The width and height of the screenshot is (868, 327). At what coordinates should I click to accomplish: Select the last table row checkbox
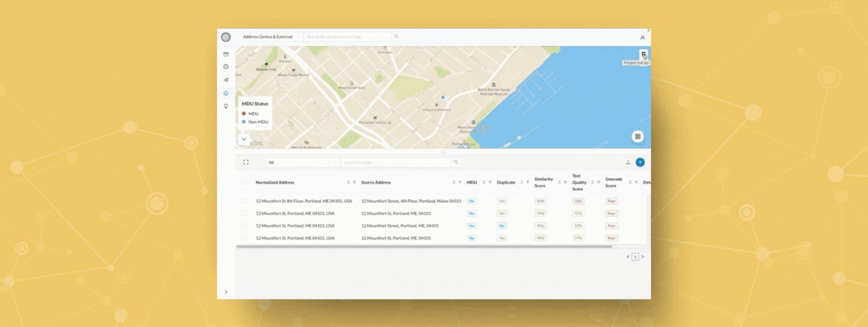pyautogui.click(x=245, y=238)
